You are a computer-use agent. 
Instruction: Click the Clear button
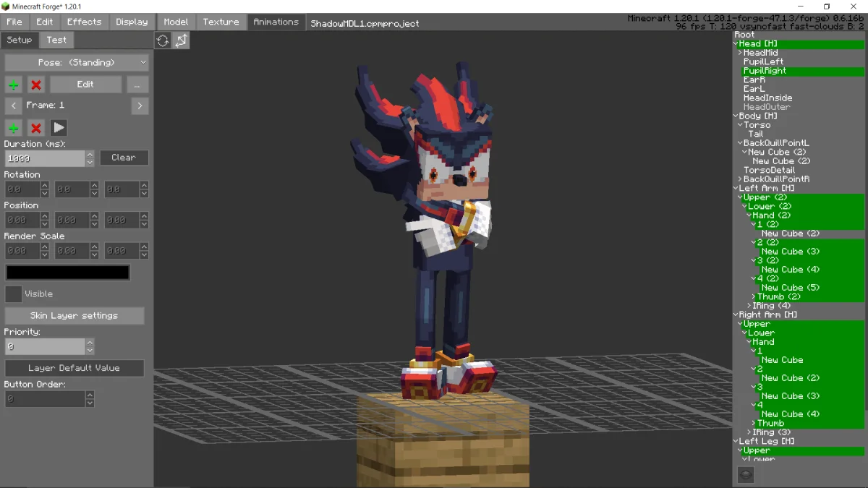tap(124, 158)
